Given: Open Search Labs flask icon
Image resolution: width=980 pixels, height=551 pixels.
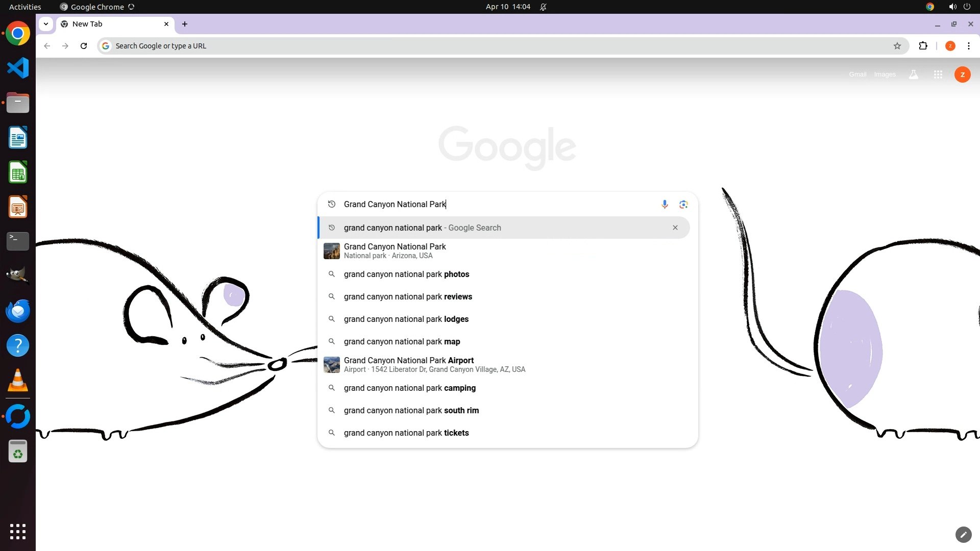Looking at the screenshot, I should pos(914,74).
